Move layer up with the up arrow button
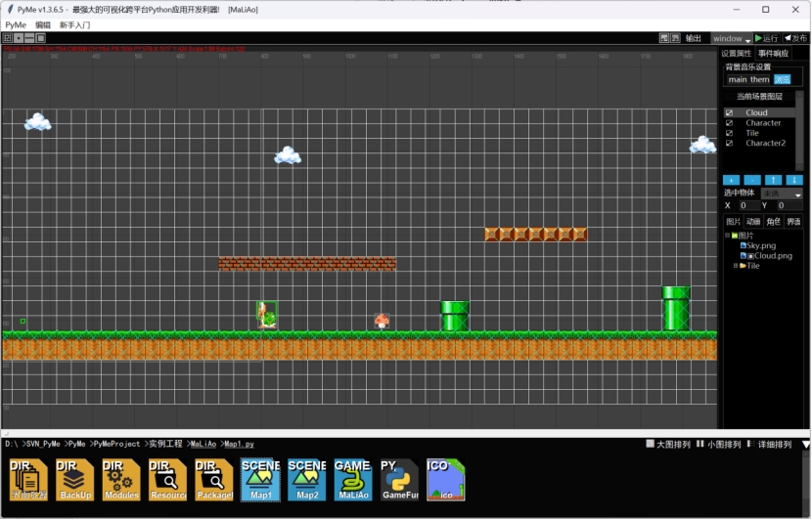The width and height of the screenshot is (812, 519). 773,180
